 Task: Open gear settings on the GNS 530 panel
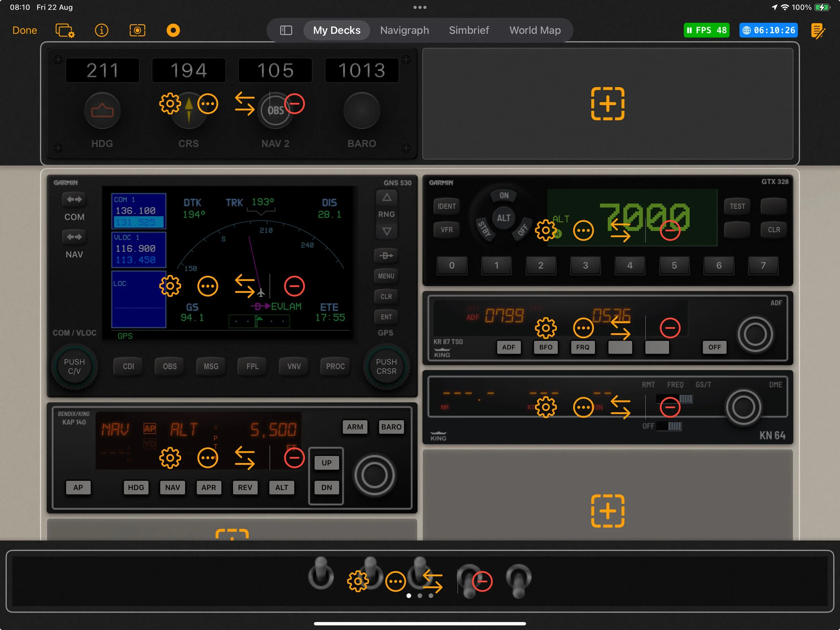pyautogui.click(x=170, y=286)
